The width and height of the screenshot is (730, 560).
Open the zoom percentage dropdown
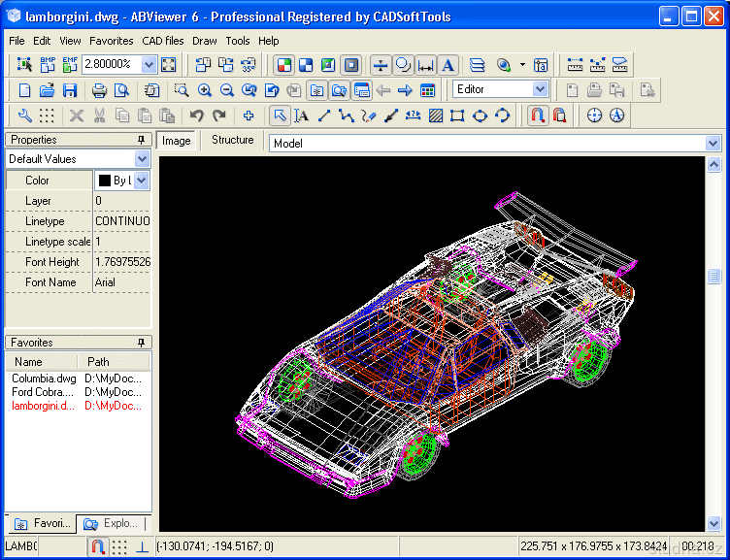click(x=149, y=65)
